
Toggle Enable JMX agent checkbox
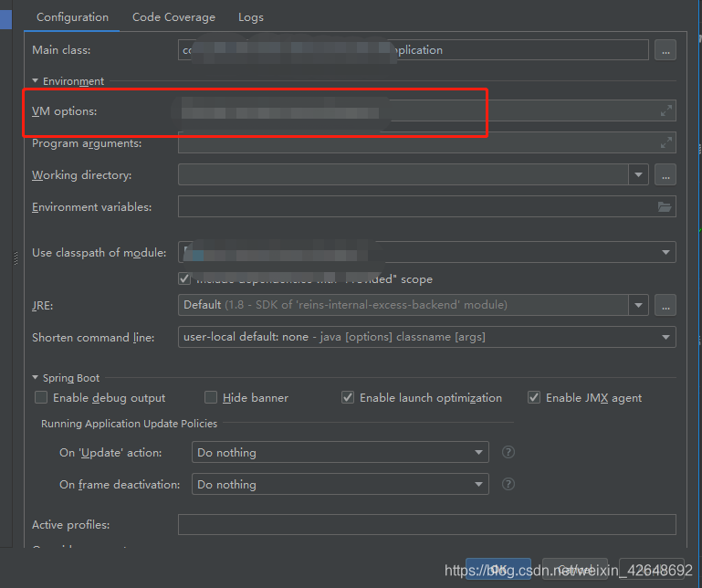[x=534, y=397]
